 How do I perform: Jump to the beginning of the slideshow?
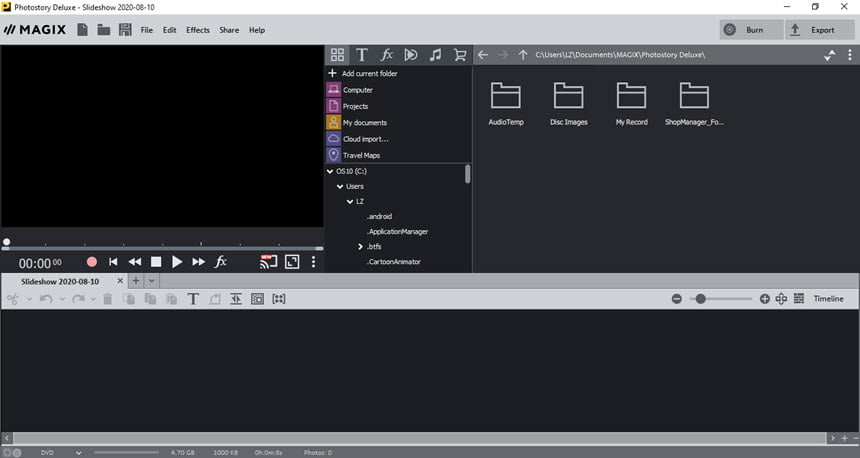113,262
